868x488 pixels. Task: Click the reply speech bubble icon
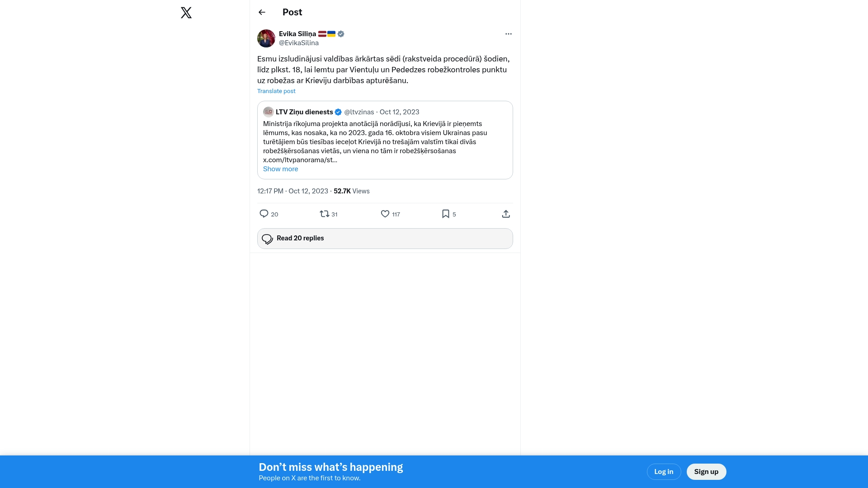(264, 214)
